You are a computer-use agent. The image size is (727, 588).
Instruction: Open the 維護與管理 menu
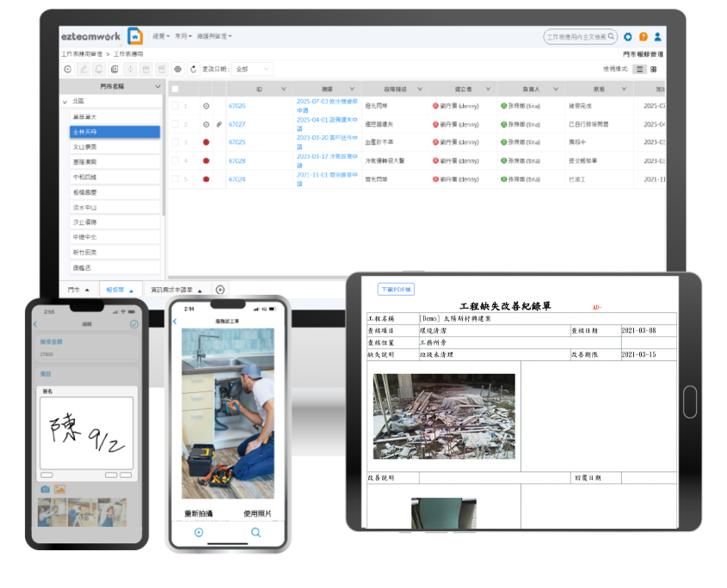[214, 36]
